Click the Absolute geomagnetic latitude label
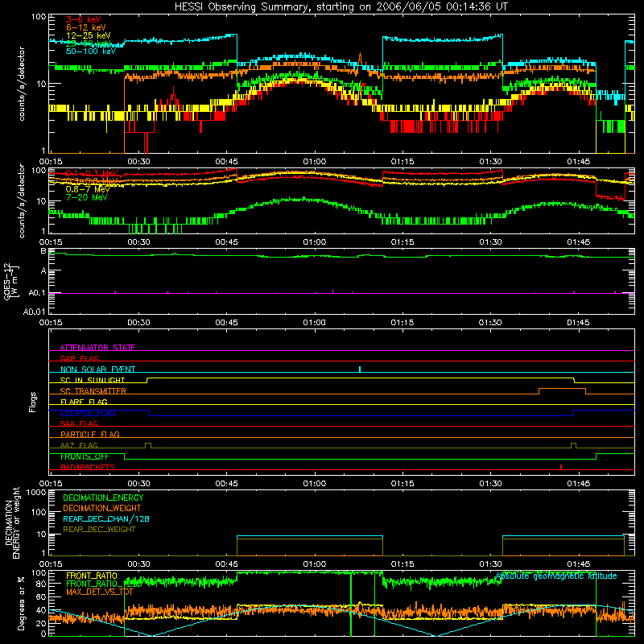 pos(556,576)
